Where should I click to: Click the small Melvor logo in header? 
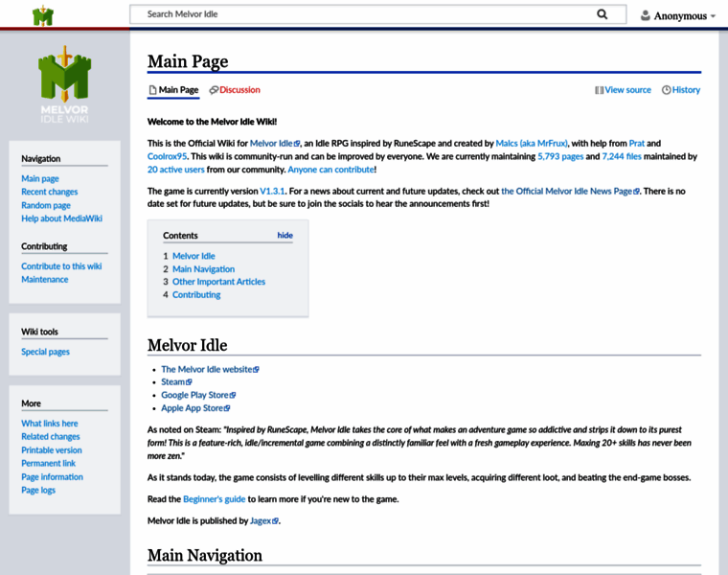[43, 15]
